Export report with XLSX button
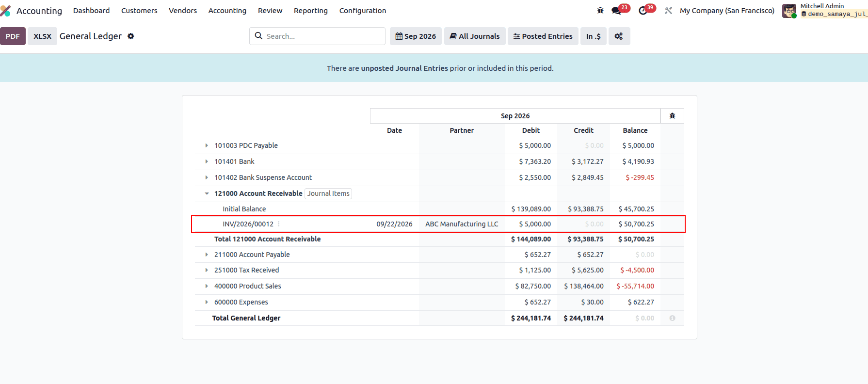Viewport: 868px width, 384px height. click(x=42, y=36)
